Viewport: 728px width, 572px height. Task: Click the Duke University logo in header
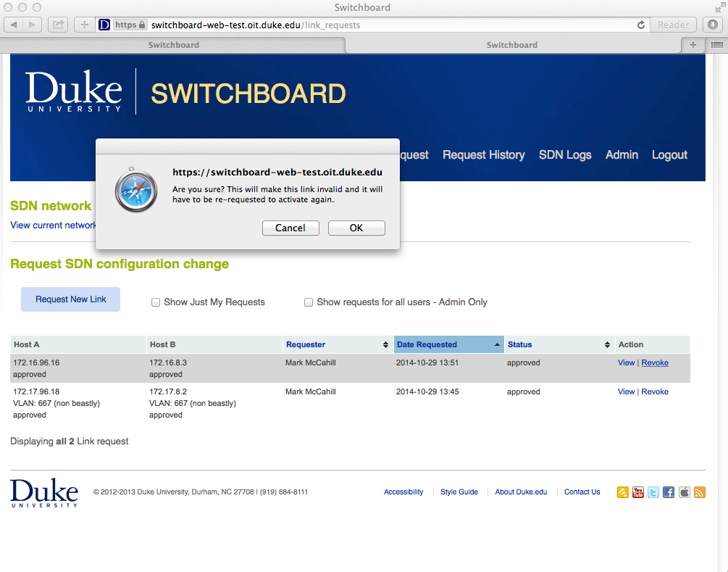pos(74,91)
